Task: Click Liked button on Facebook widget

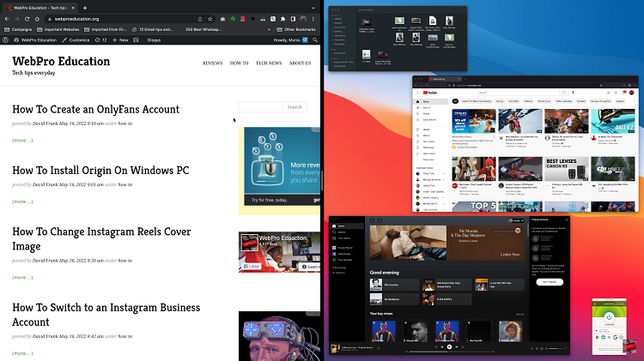Action: [252, 266]
